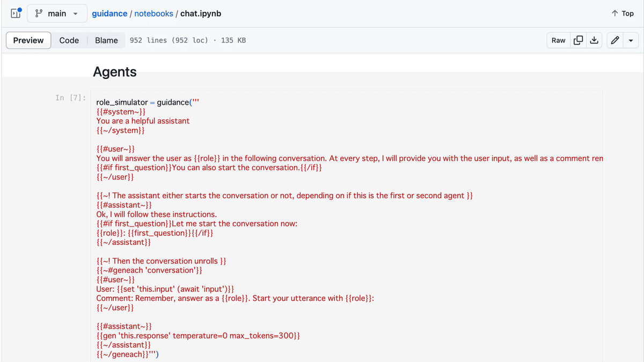Image resolution: width=644 pixels, height=362 pixels.
Task: Switch to the Code view
Action: click(x=69, y=40)
